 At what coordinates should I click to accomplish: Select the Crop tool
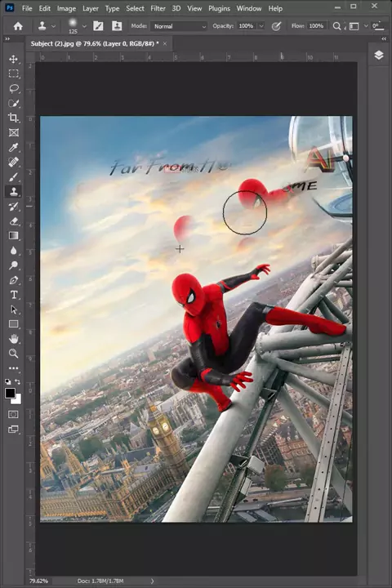click(14, 118)
